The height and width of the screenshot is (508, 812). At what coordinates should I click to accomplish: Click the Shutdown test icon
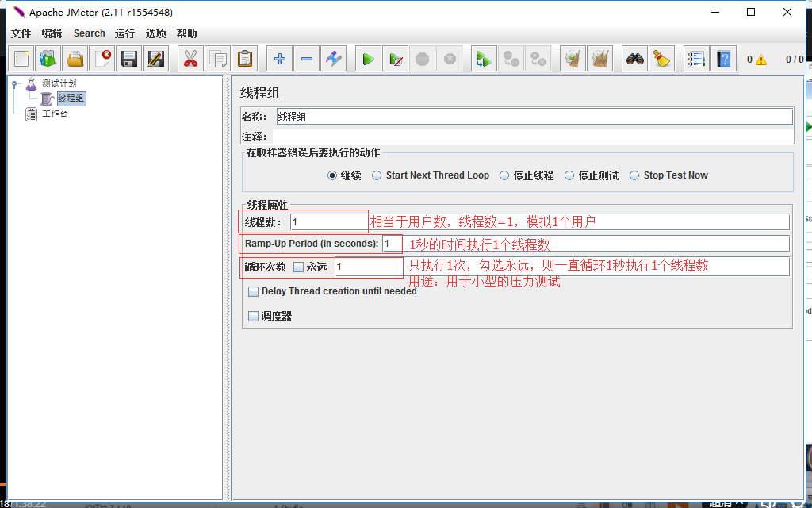click(x=450, y=59)
